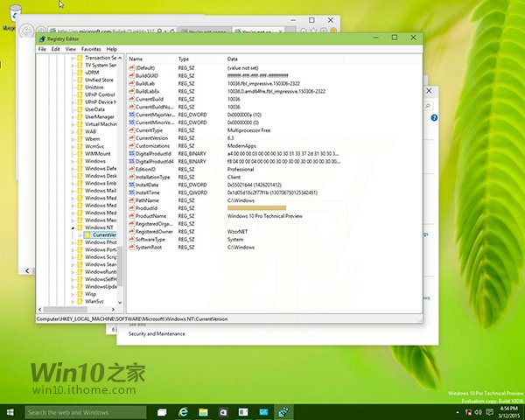Select the InstallTime QWORD icon
This screenshot has height=420, width=525.
[x=131, y=192]
